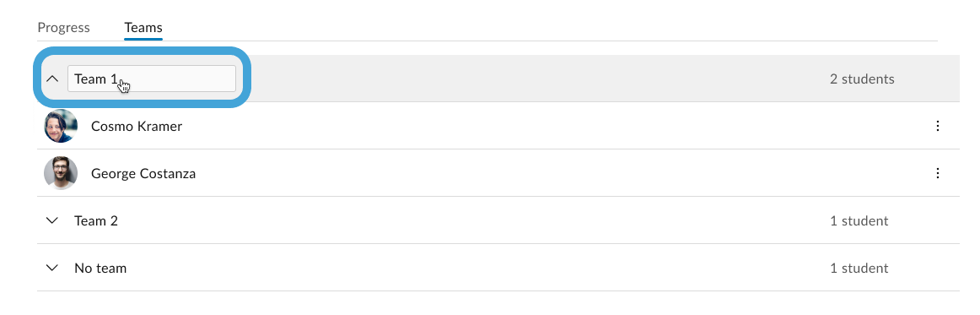Click into the Team 1 name field
The image size is (980, 315).
pos(152,79)
